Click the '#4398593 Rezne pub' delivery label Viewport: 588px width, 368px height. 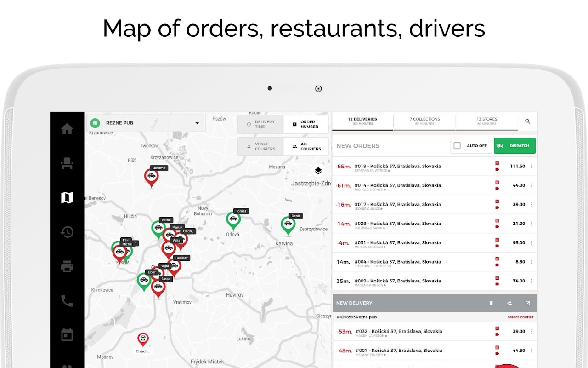coord(357,317)
